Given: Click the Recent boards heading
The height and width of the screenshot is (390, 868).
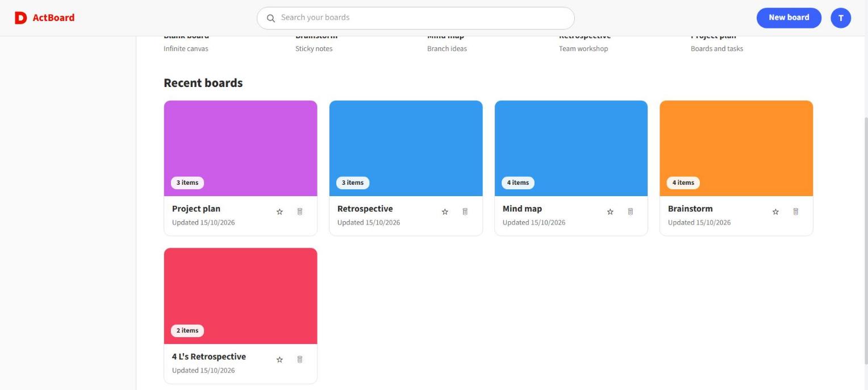Looking at the screenshot, I should tap(203, 83).
